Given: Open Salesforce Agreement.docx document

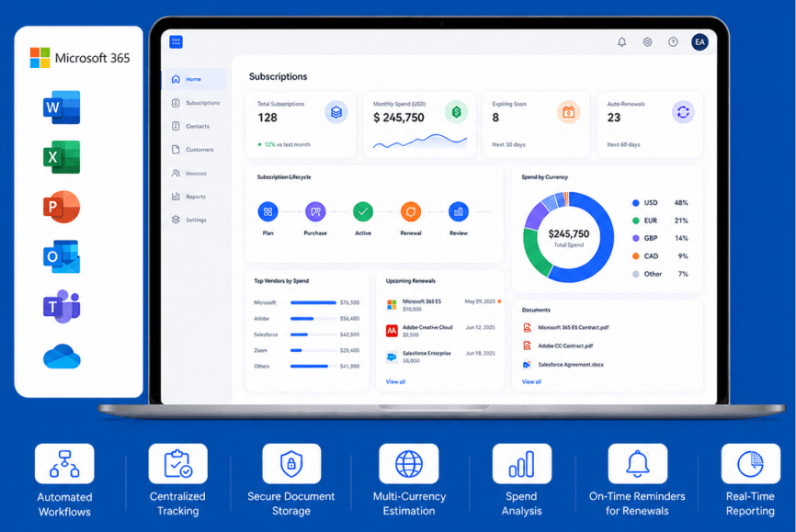Looking at the screenshot, I should (x=563, y=365).
